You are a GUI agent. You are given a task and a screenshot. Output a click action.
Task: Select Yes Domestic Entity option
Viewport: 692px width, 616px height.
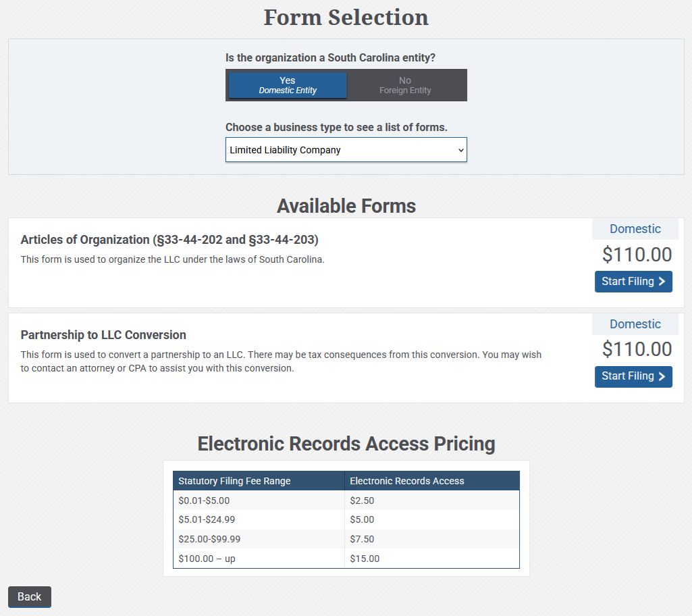(288, 85)
